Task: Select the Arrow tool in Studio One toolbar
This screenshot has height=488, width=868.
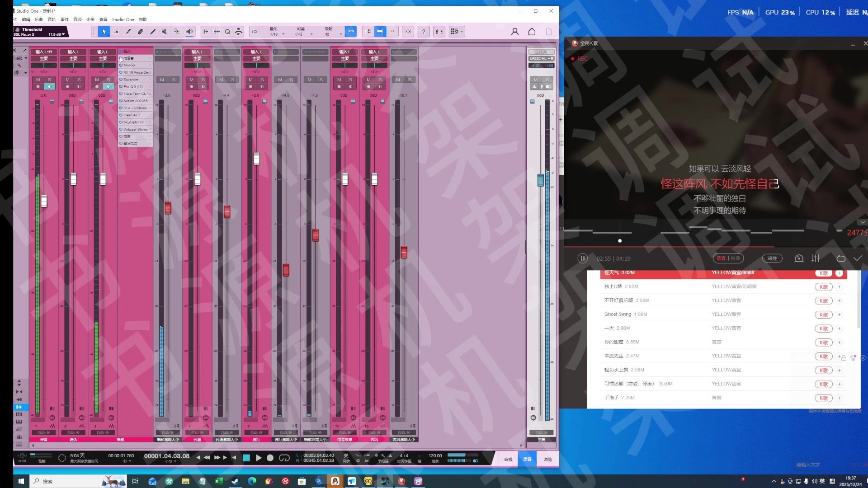Action: pyautogui.click(x=104, y=32)
